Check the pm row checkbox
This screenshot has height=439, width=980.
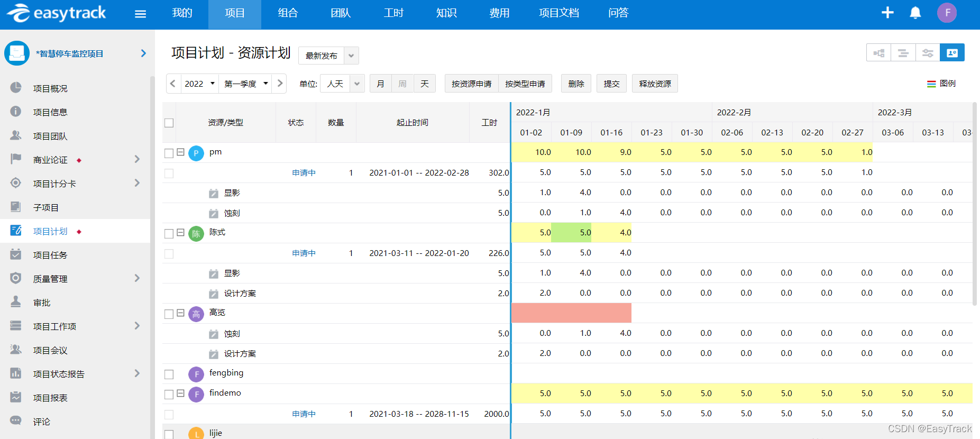click(169, 153)
